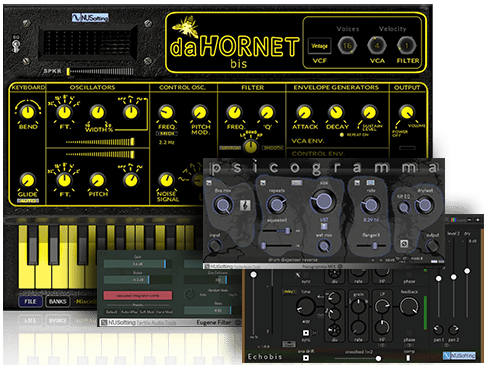Select the Auto-Wha preset in Eugene Filter

(129, 312)
